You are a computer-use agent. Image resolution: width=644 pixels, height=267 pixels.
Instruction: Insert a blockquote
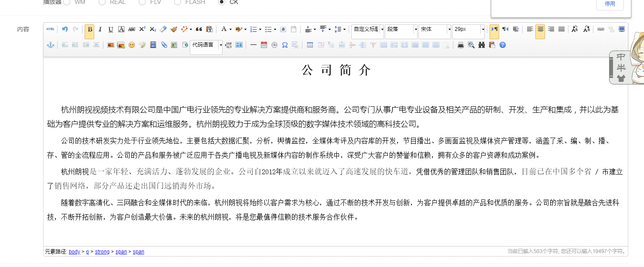[x=199, y=29]
